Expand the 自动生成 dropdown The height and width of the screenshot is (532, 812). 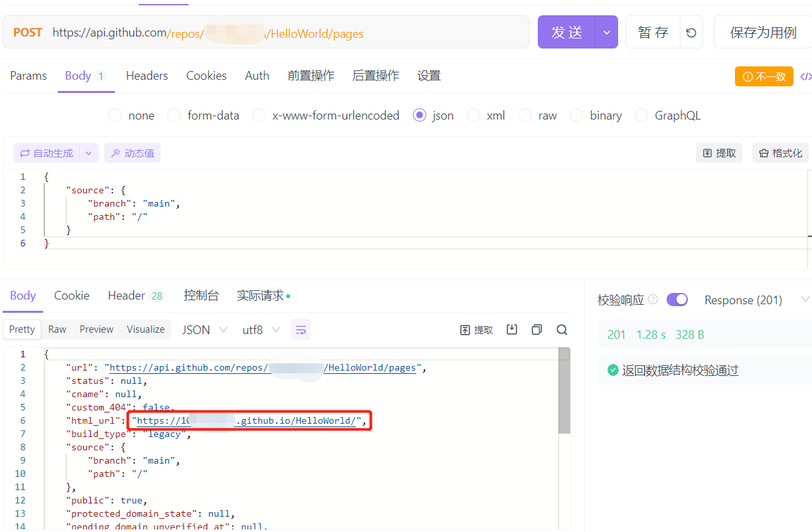pyautogui.click(x=88, y=152)
